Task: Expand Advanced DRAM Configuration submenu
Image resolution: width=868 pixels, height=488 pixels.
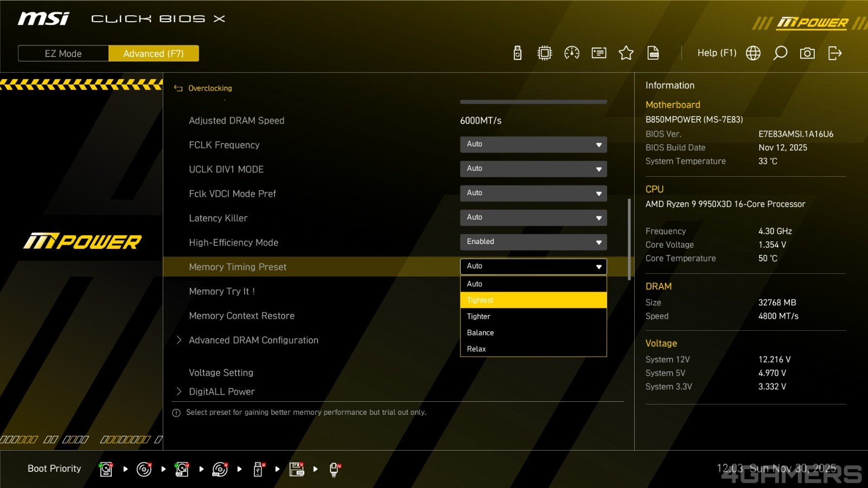Action: coord(253,341)
